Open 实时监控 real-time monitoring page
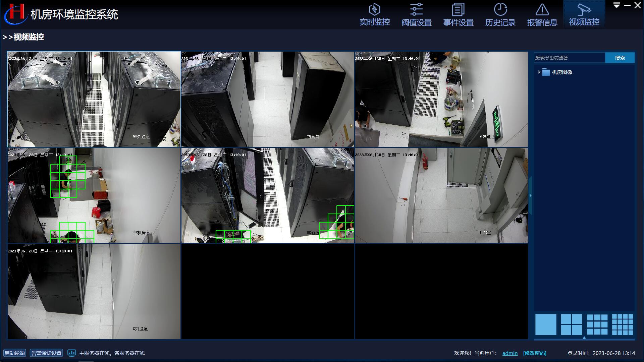The width and height of the screenshot is (644, 362). pos(374,15)
